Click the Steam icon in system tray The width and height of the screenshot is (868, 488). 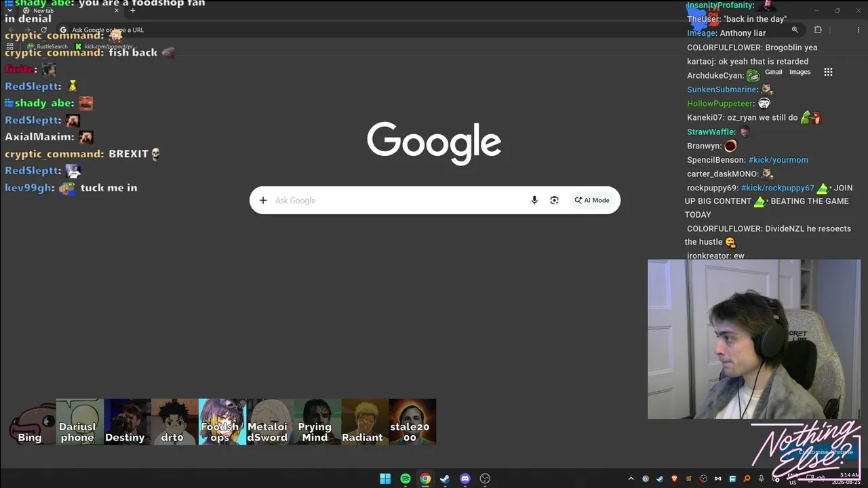tap(660, 479)
